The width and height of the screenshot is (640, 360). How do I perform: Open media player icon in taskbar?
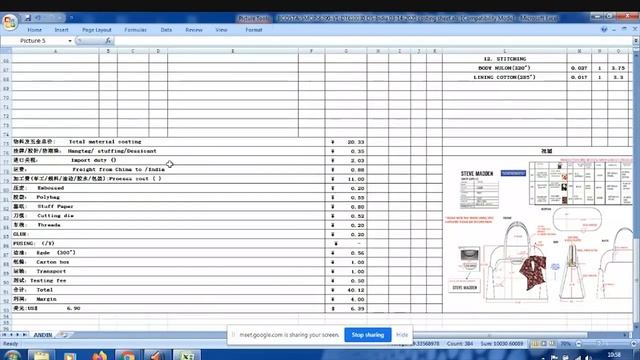pyautogui.click(x=70, y=356)
